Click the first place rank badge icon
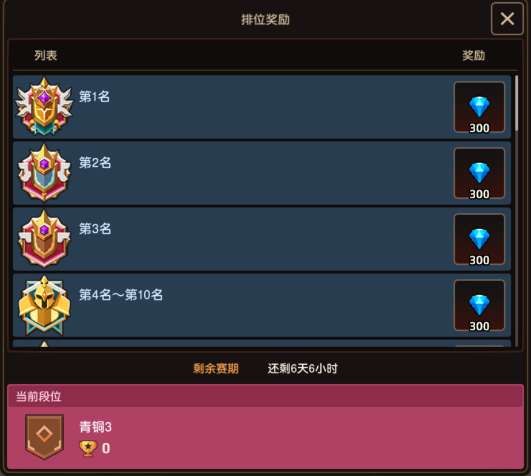The image size is (531, 476). pos(44,106)
